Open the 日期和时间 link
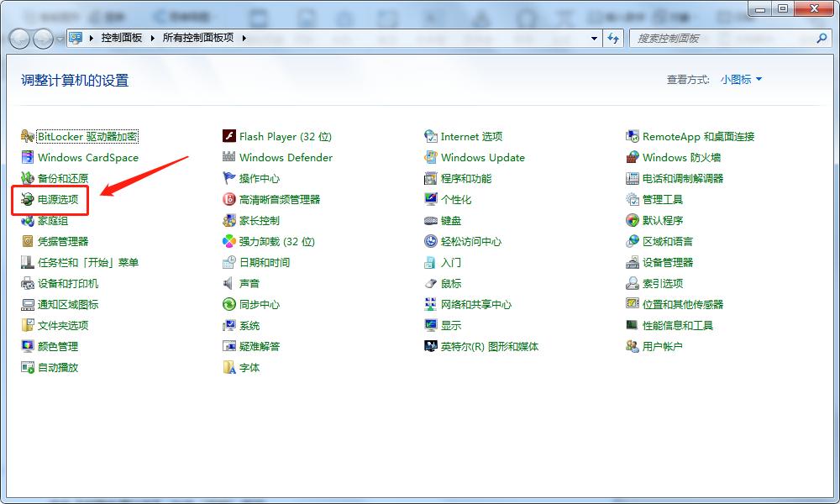The image size is (840, 504). tap(265, 262)
